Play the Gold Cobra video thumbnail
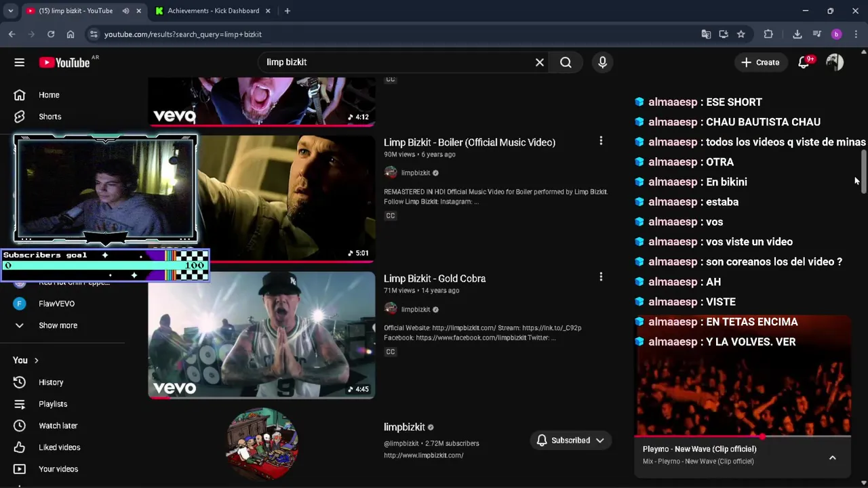This screenshot has height=488, width=868. [262, 335]
